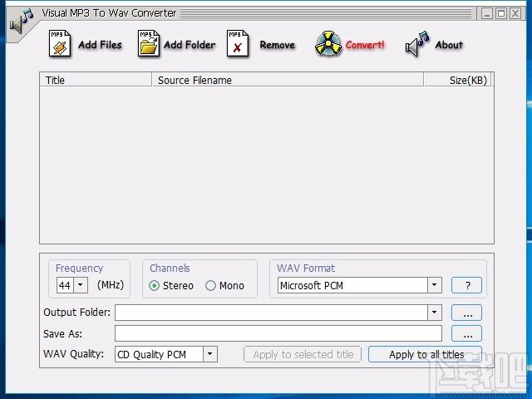Browse for Output Folder with ... button

pyautogui.click(x=466, y=313)
